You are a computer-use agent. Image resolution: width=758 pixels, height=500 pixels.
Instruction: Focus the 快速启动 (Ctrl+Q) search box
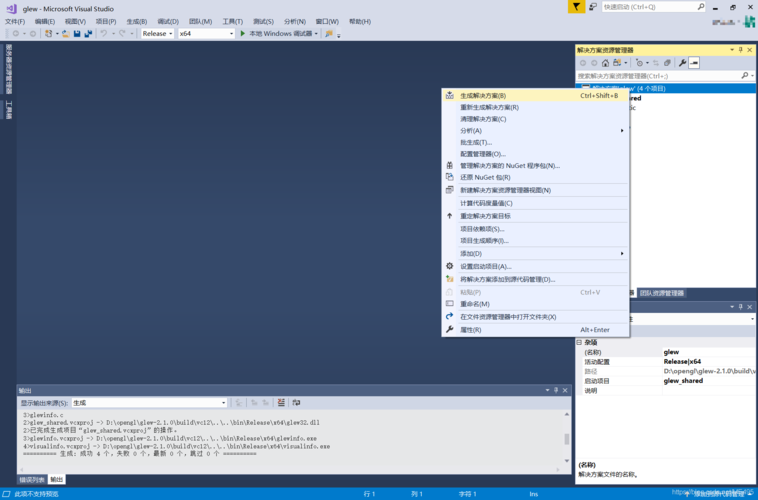click(x=653, y=7)
